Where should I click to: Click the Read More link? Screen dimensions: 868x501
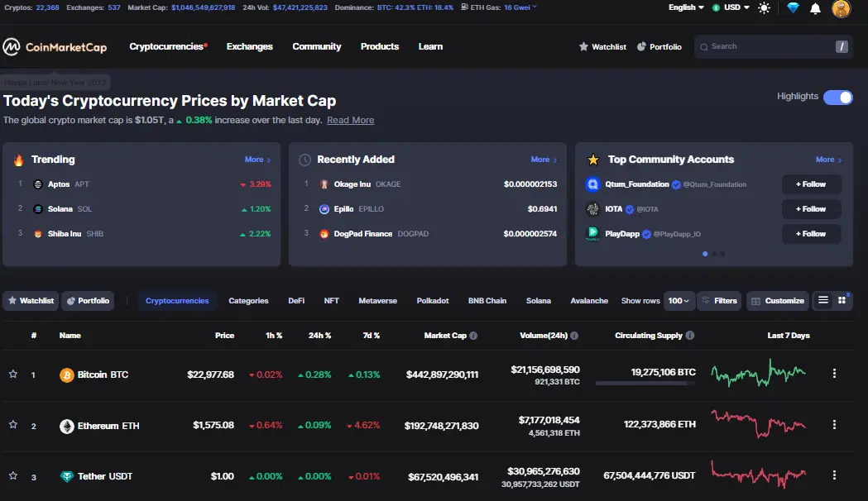coord(350,120)
